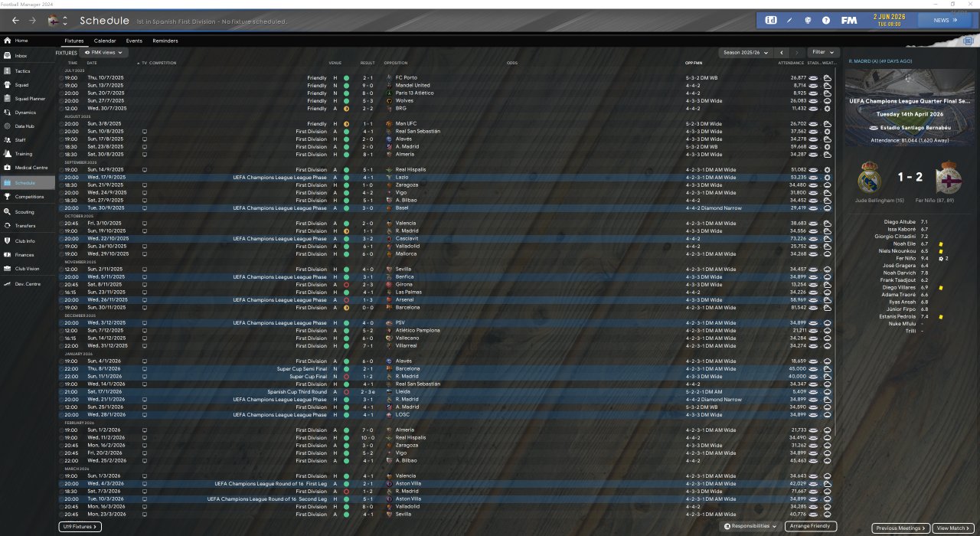The width and height of the screenshot is (980, 536).
Task: Open Medical Centre in the sidebar
Action: 28,168
